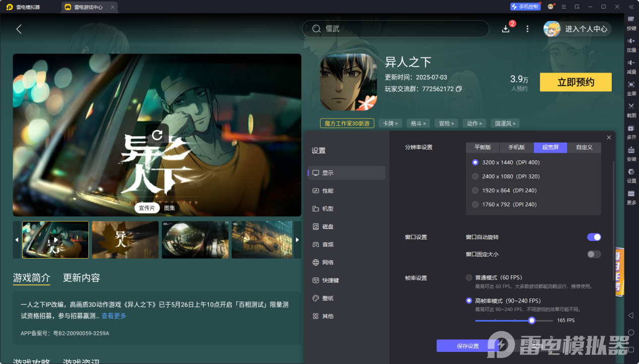Viewport: 639px width, 364px height.
Task: Switch to 手机版 resolution tab
Action: point(516,148)
